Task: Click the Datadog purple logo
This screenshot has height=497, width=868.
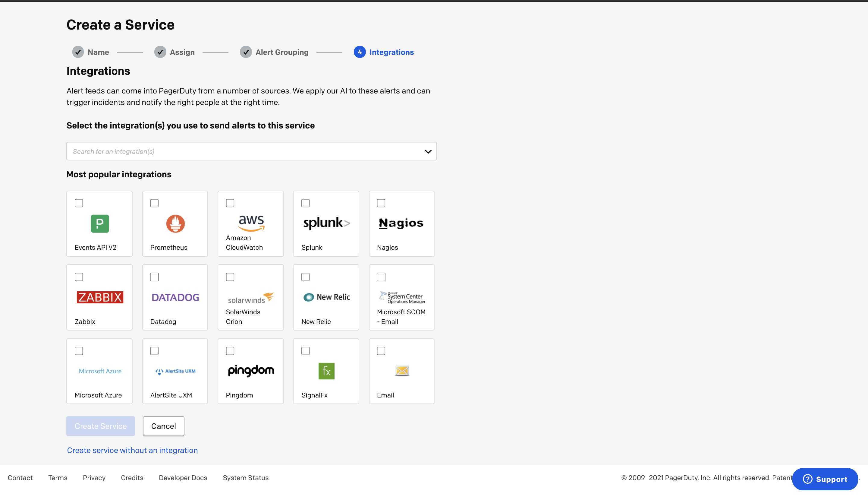Action: pos(175,297)
